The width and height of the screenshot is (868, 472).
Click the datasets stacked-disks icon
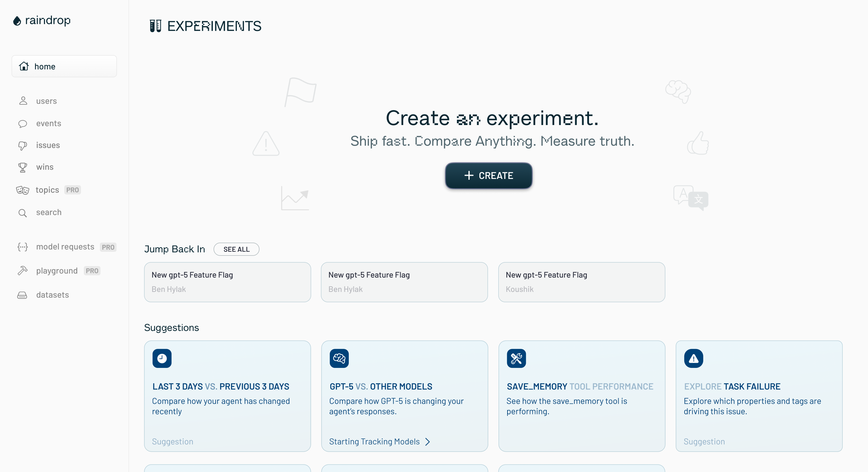(23, 295)
